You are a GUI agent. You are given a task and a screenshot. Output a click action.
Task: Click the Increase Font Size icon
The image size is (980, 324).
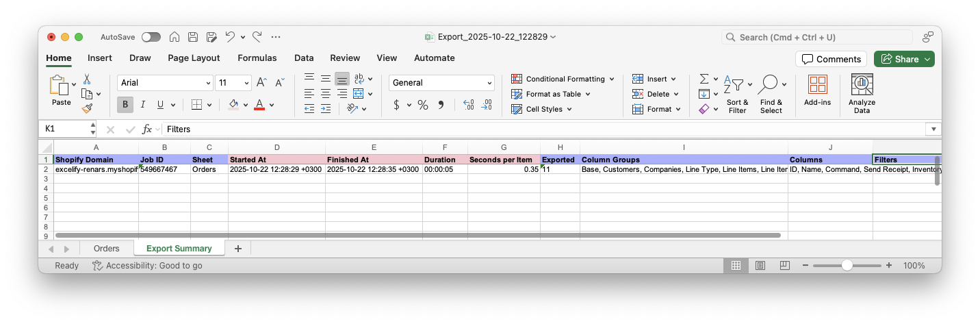[261, 83]
